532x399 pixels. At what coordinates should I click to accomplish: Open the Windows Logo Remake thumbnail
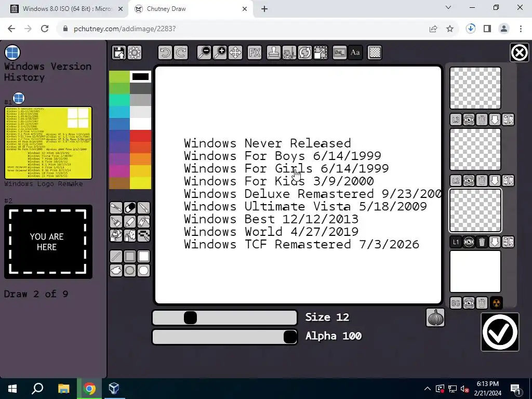click(48, 143)
